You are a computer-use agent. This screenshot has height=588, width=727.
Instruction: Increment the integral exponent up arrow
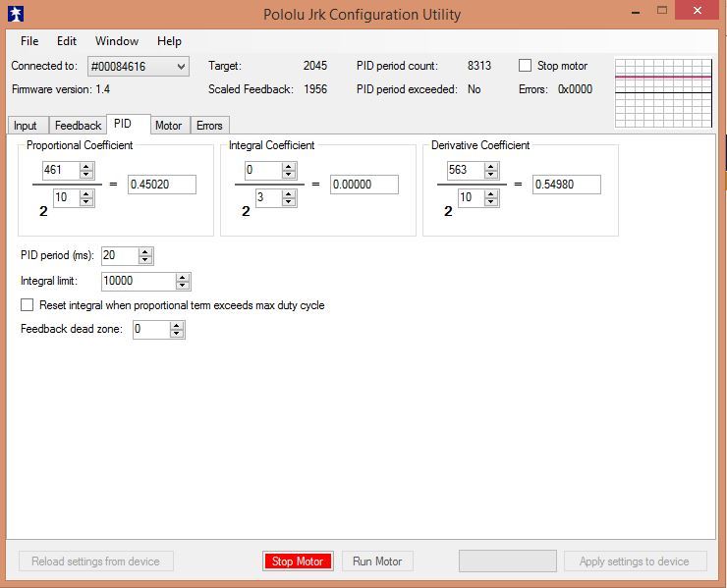(289, 194)
